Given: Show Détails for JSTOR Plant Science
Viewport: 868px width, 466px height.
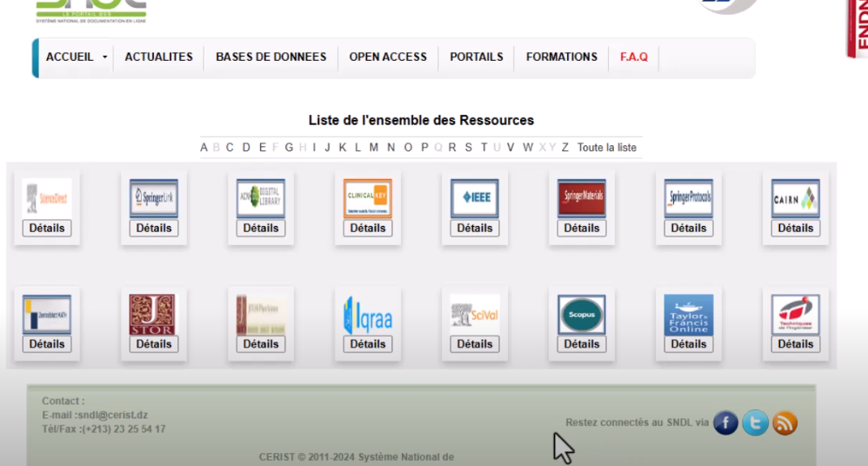Looking at the screenshot, I should (261, 343).
